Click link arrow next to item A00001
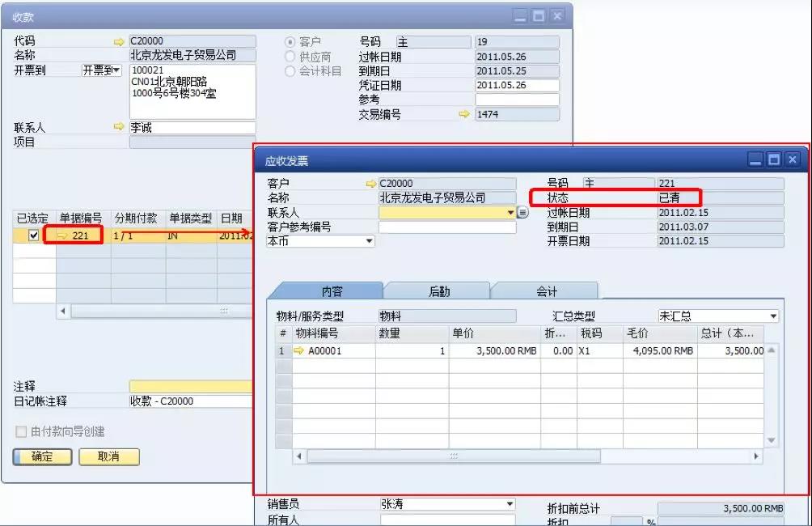This screenshot has height=526, width=812. (x=298, y=350)
